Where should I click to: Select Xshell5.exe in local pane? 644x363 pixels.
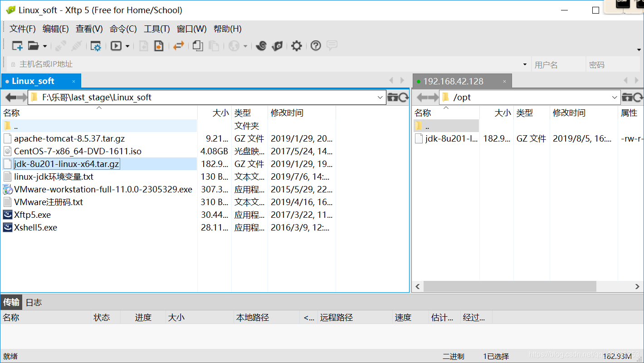35,227
